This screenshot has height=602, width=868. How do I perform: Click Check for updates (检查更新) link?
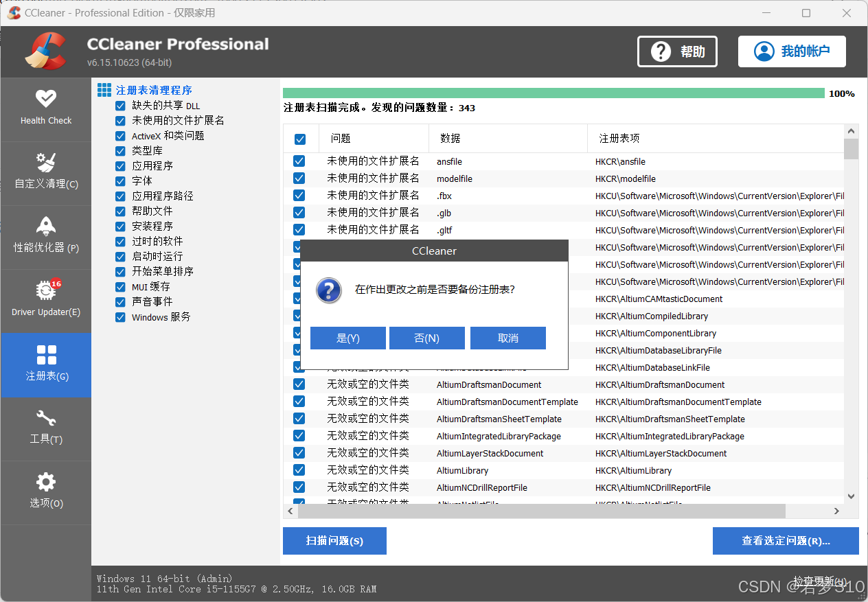(x=820, y=581)
